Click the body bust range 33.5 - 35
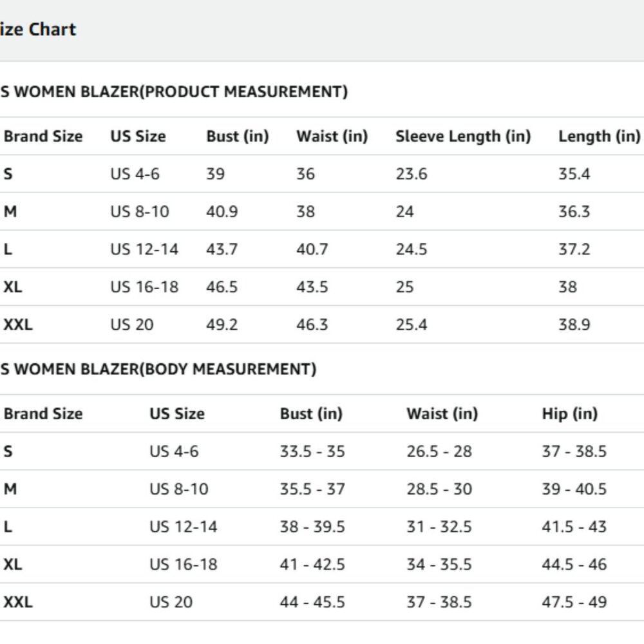The image size is (644, 644). tap(312, 451)
